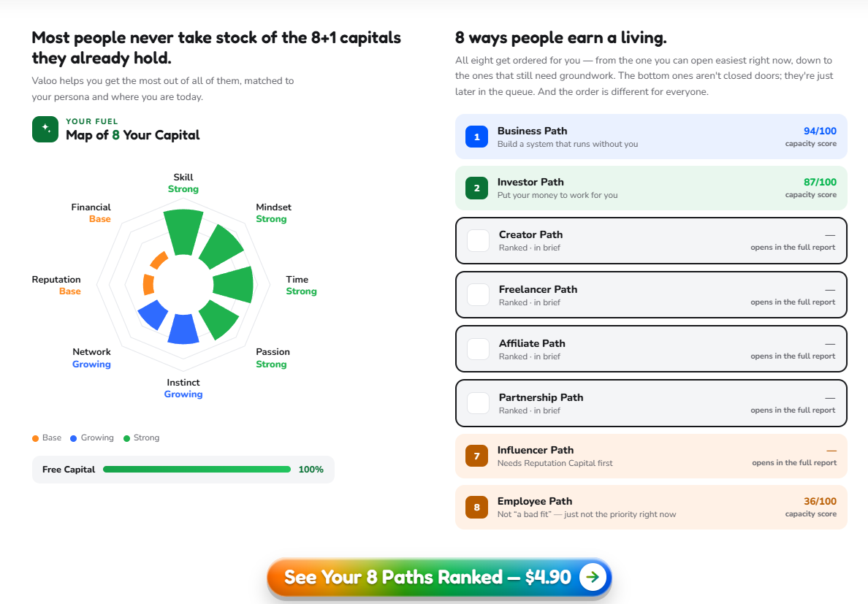Viewport: 868px width, 604px height.
Task: Click the blank badge beside Affiliate Path
Action: click(479, 349)
